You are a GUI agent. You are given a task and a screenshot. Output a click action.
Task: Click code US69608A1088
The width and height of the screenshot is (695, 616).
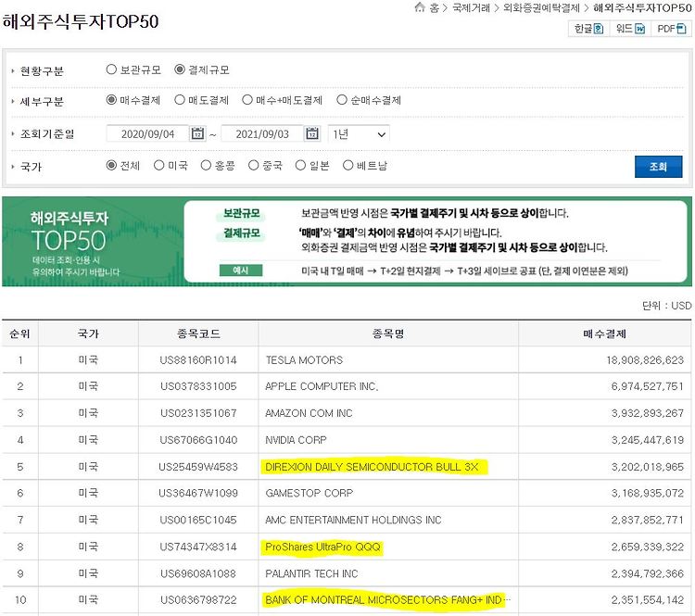coord(198,573)
